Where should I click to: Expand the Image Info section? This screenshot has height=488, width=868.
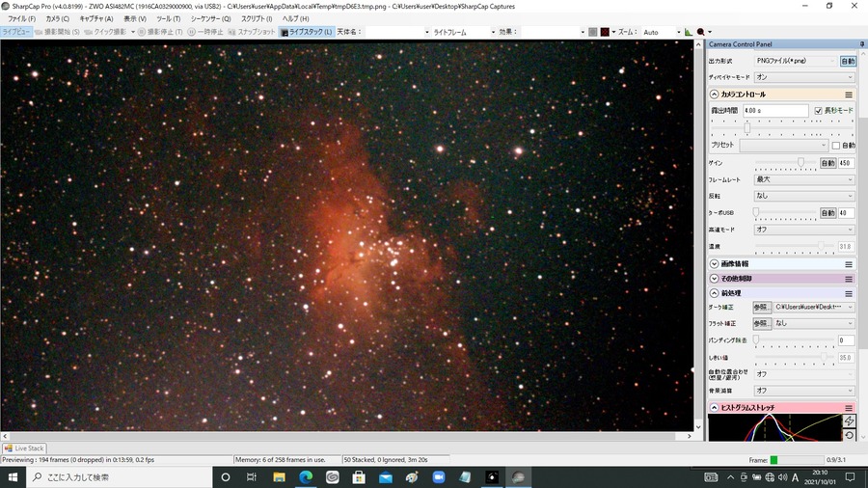click(714, 264)
